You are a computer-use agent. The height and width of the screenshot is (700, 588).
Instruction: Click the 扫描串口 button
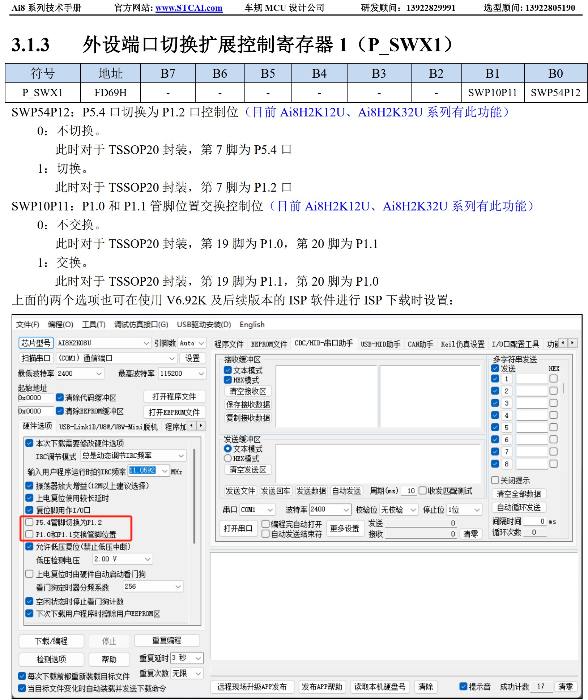click(36, 358)
